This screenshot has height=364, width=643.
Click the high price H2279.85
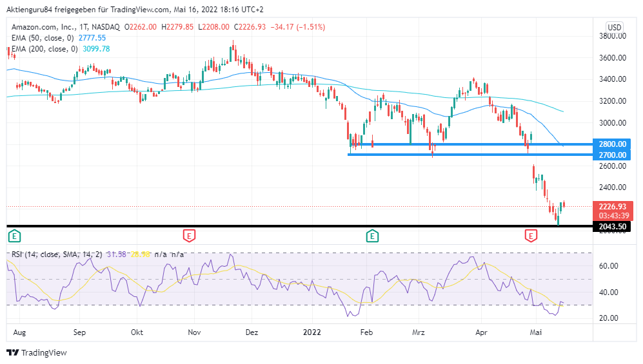point(177,27)
